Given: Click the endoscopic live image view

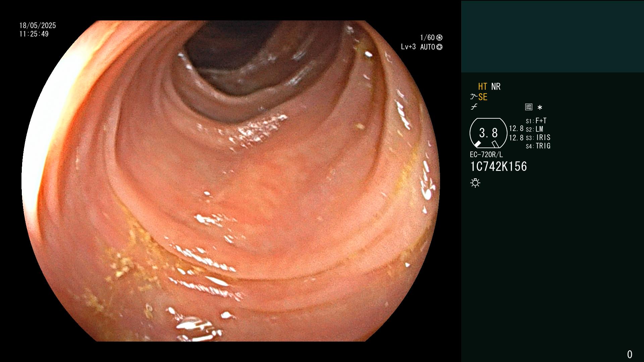Looking at the screenshot, I should coord(231,181).
